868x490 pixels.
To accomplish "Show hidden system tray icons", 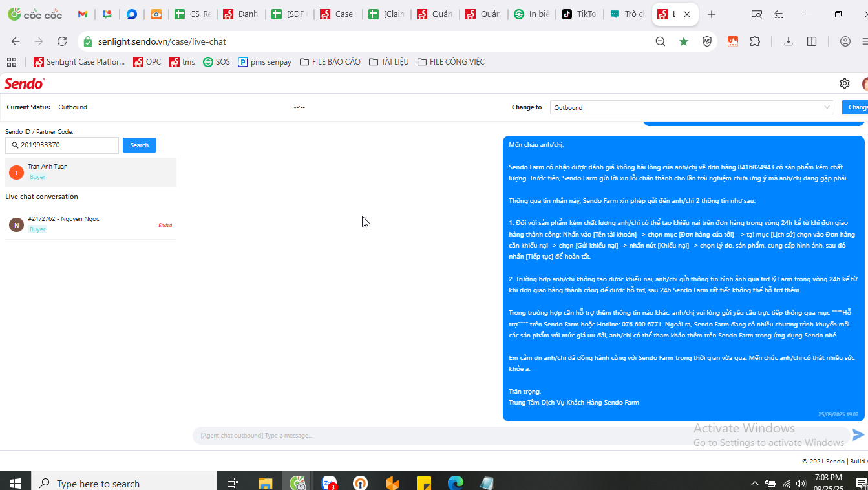I will click(x=754, y=484).
